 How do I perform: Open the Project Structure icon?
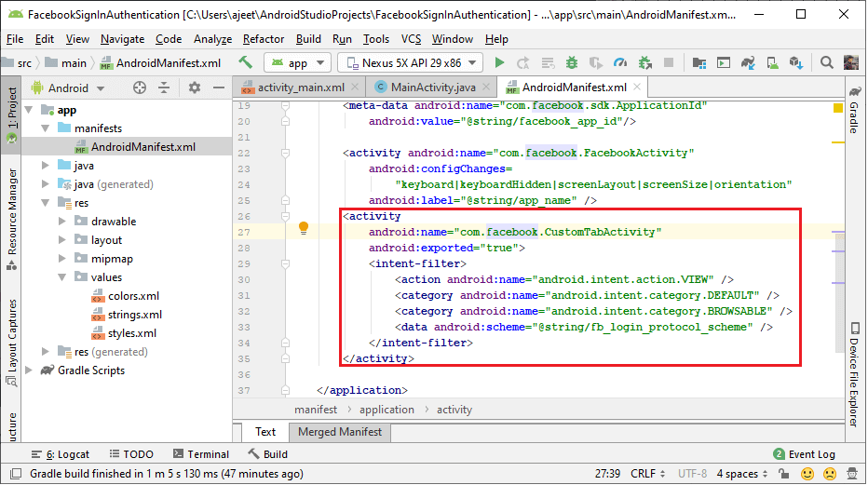(699, 62)
